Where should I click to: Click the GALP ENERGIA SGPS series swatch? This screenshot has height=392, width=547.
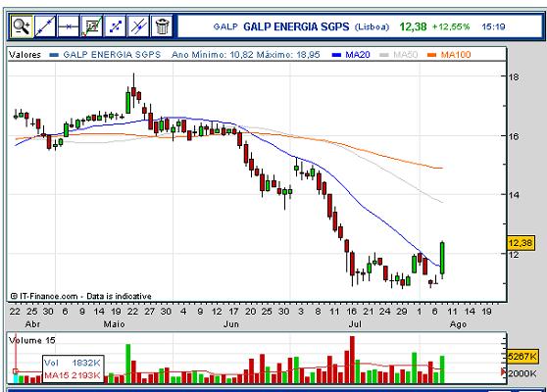[x=55, y=55]
